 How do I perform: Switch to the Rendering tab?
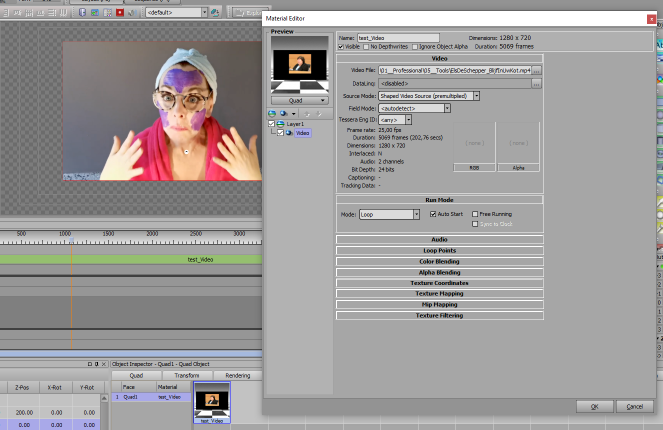click(x=237, y=376)
